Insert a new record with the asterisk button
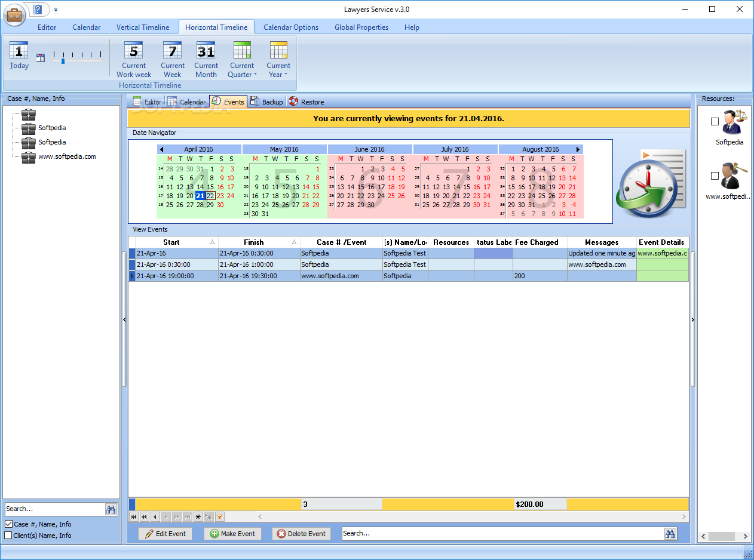Viewport: 754px width, 560px height. (198, 516)
